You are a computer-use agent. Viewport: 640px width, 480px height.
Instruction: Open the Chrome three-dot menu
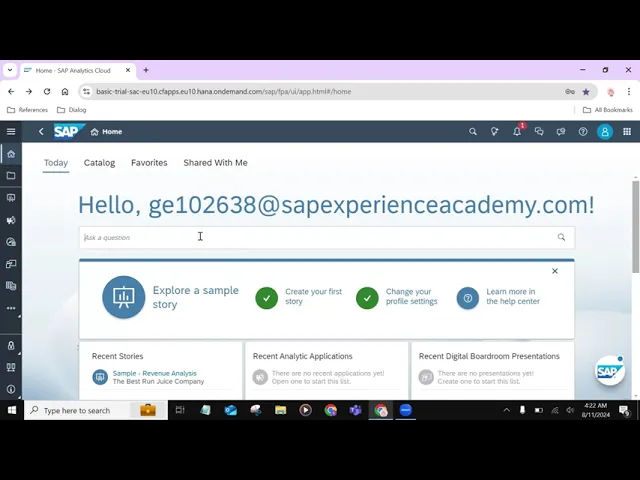(629, 92)
